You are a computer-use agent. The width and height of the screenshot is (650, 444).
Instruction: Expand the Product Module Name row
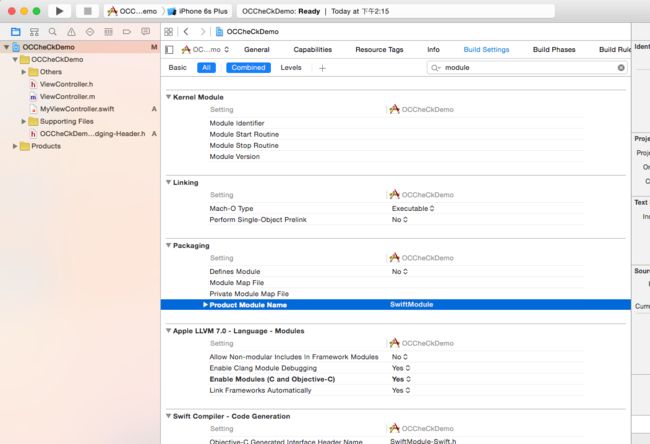click(x=205, y=305)
